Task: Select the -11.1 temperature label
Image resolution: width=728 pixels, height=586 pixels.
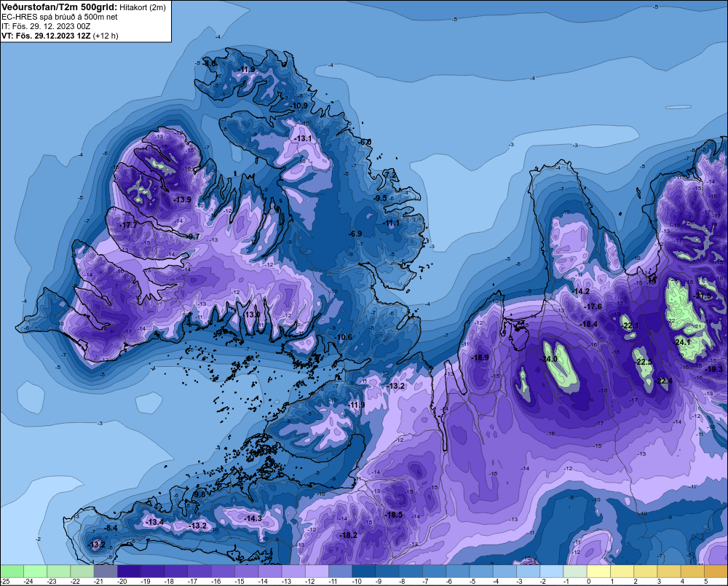Action: point(392,223)
